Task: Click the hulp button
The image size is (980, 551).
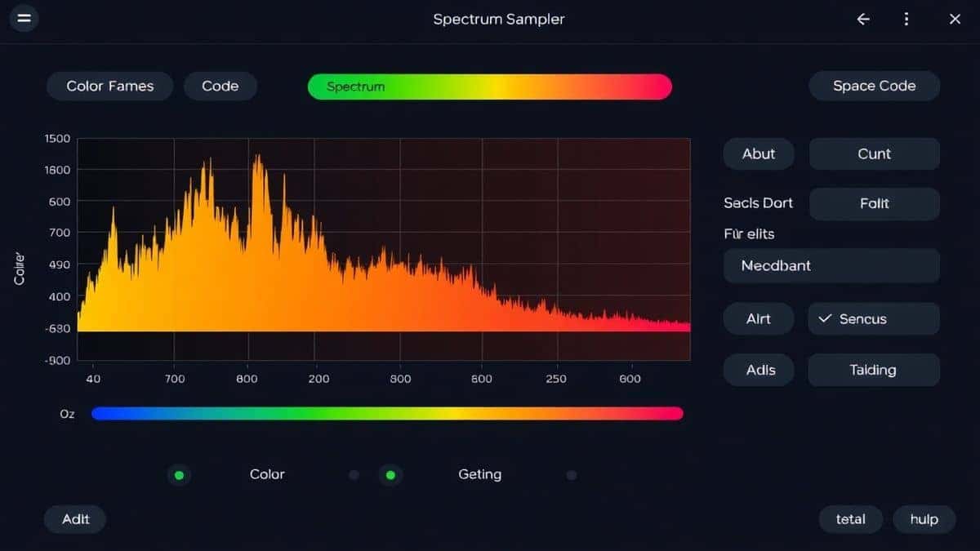Action: tap(924, 518)
